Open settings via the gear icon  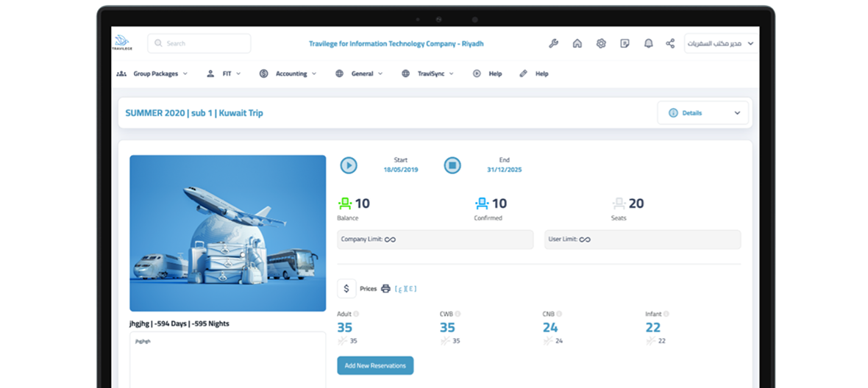(x=601, y=43)
